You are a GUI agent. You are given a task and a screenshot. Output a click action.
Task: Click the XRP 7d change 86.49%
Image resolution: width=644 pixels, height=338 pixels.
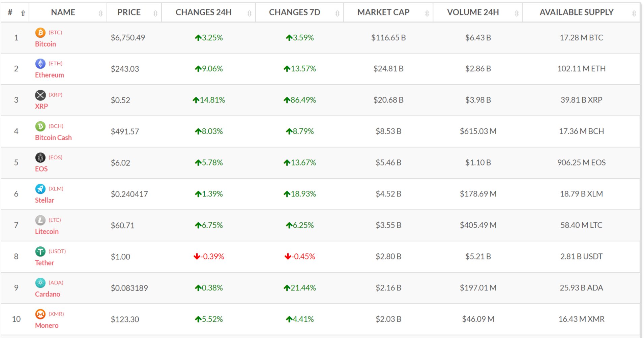point(300,100)
